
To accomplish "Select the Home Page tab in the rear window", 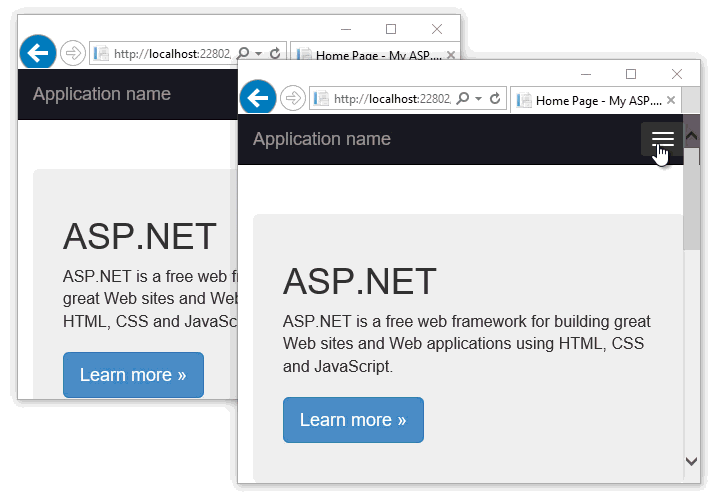I will point(375,55).
